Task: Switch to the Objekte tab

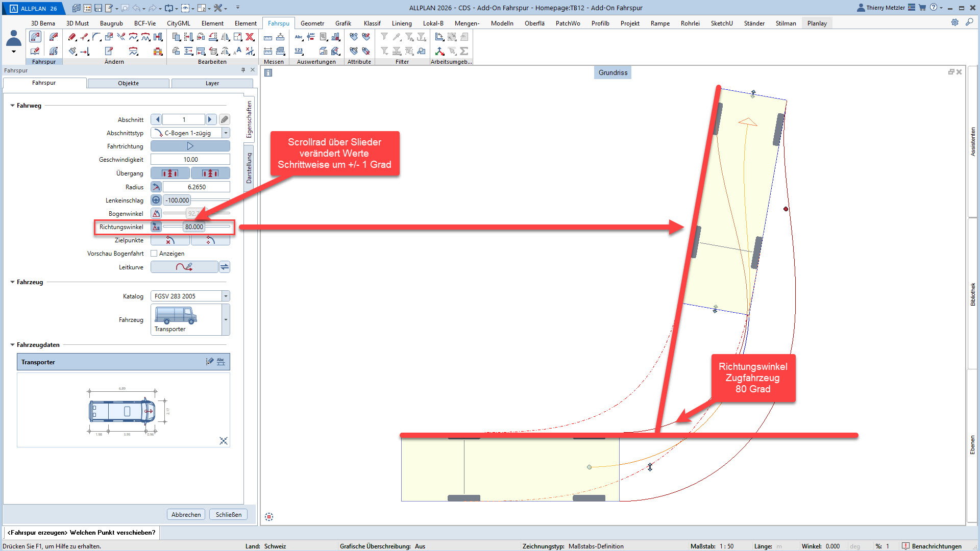Action: (128, 83)
